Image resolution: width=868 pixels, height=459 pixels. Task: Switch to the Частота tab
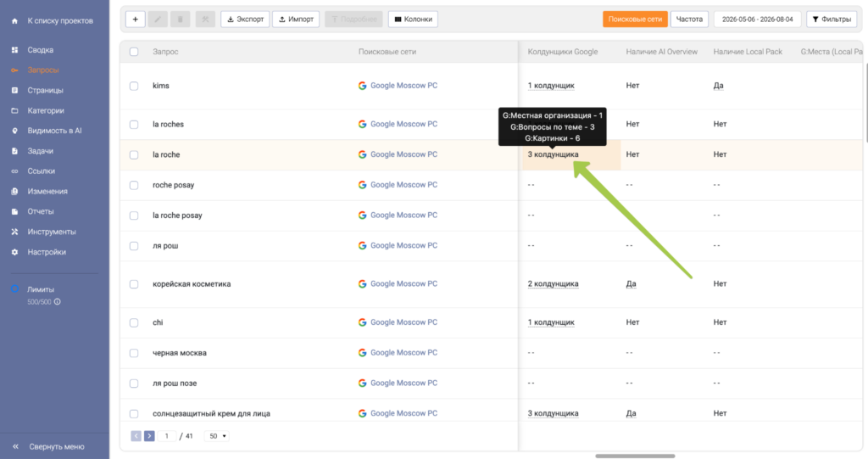[x=689, y=20]
